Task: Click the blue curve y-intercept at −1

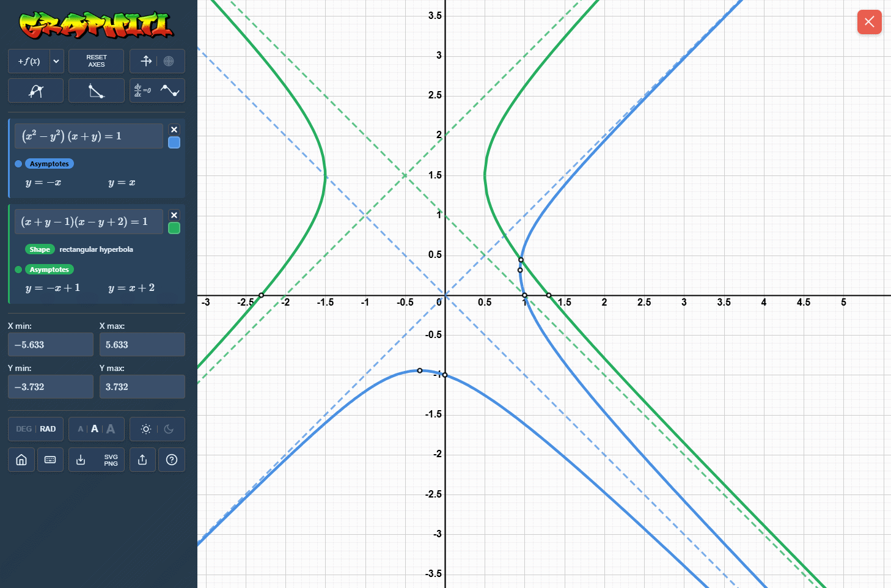Action: pos(445,375)
